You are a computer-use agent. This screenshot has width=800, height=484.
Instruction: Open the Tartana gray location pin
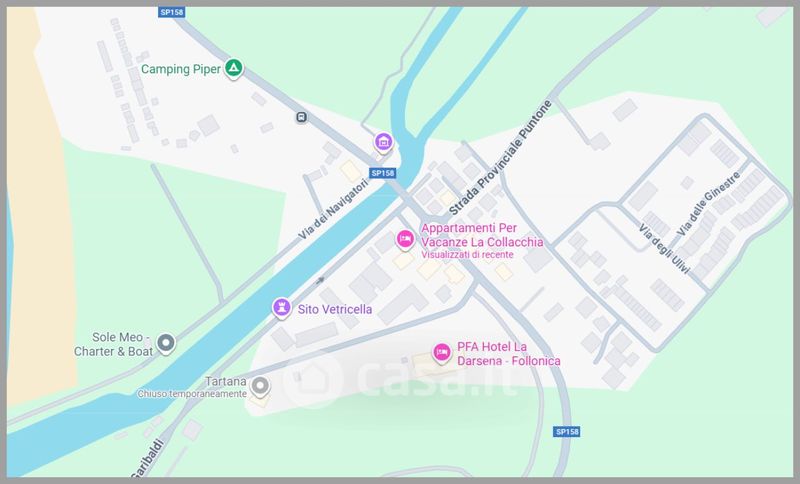click(x=260, y=386)
